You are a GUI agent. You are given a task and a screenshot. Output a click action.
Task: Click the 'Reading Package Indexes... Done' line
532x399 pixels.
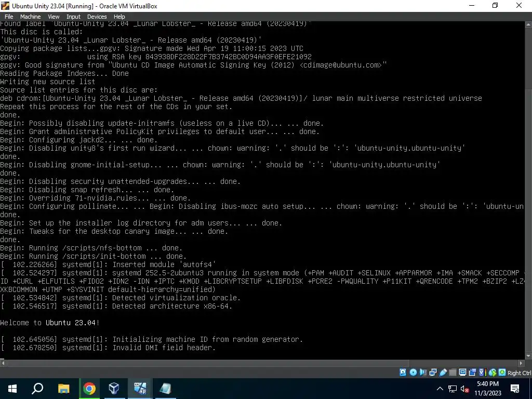click(x=64, y=73)
